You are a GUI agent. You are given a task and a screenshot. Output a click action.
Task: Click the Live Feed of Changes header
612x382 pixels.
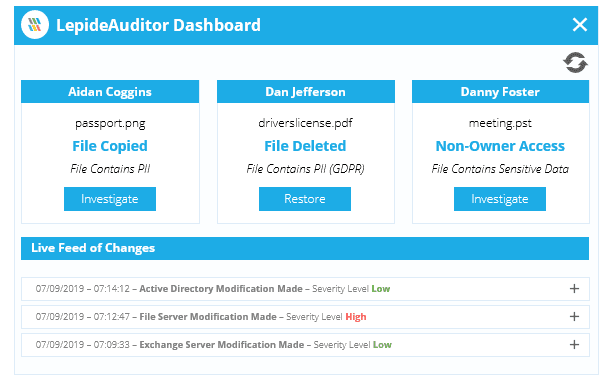tap(305, 248)
